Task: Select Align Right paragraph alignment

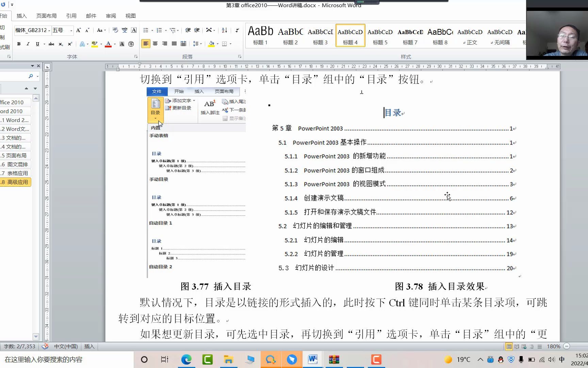Action: (165, 44)
